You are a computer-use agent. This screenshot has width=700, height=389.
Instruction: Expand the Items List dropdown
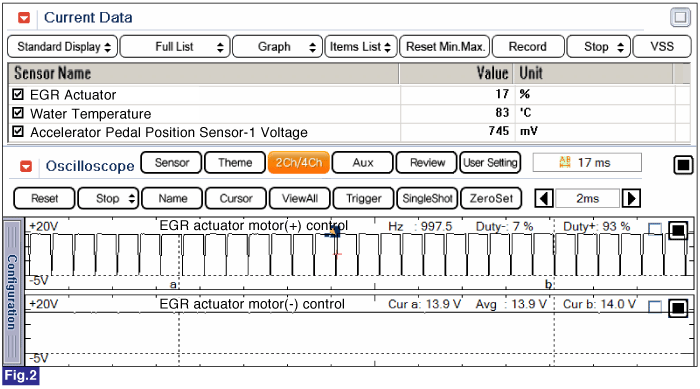click(x=361, y=47)
